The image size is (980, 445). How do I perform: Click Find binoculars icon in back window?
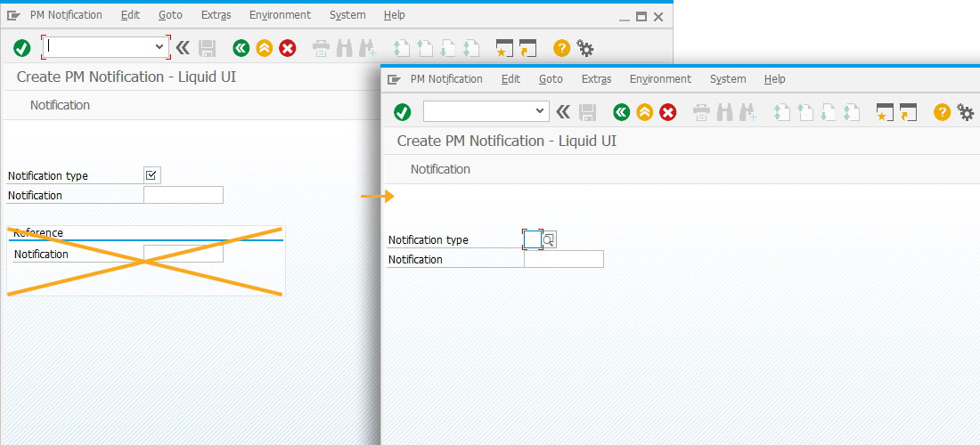(x=344, y=49)
